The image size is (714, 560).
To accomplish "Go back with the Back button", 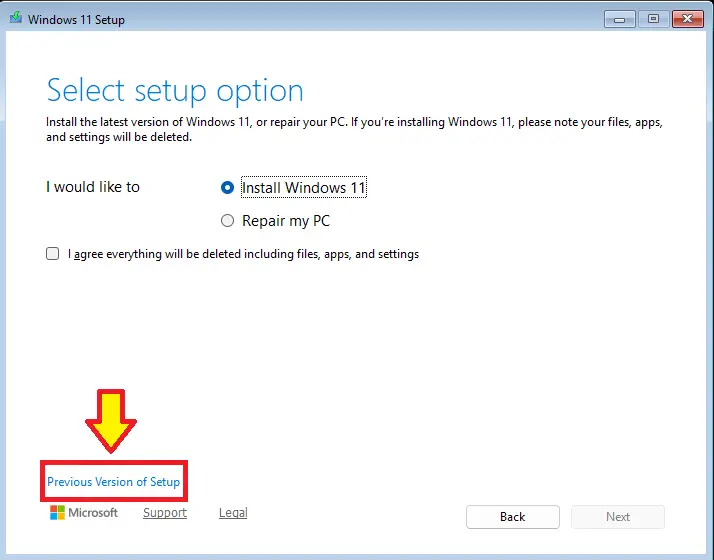I will tap(513, 517).
